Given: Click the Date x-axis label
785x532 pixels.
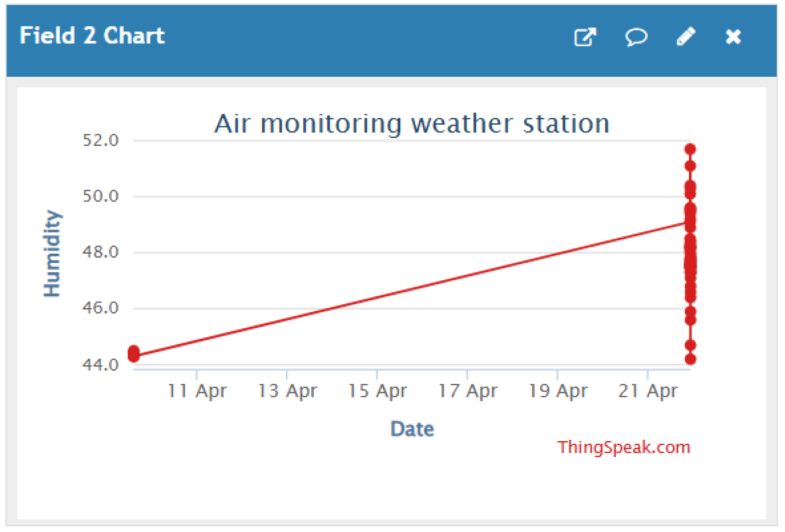Looking at the screenshot, I should click(x=412, y=429).
